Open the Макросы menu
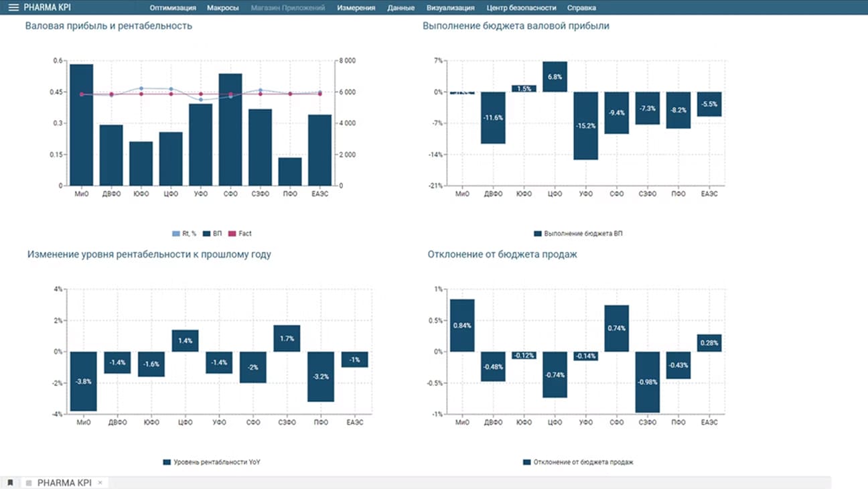The width and height of the screenshot is (868, 489). click(x=223, y=8)
